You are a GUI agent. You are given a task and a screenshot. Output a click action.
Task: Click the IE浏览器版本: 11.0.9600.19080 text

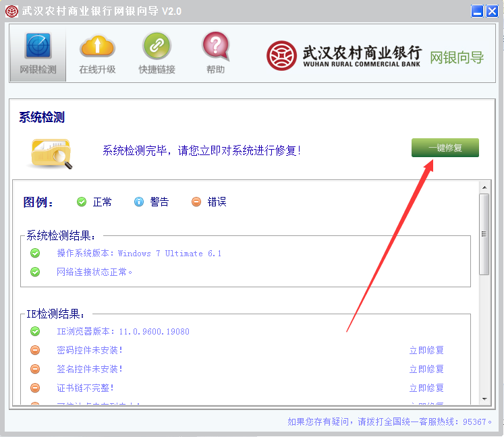click(x=123, y=331)
